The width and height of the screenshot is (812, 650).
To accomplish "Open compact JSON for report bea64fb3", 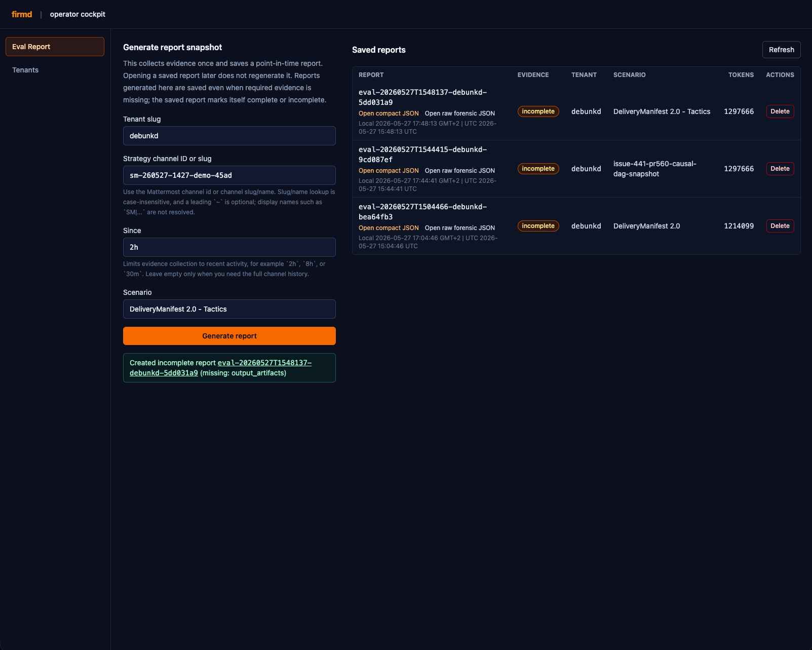I will point(389,228).
